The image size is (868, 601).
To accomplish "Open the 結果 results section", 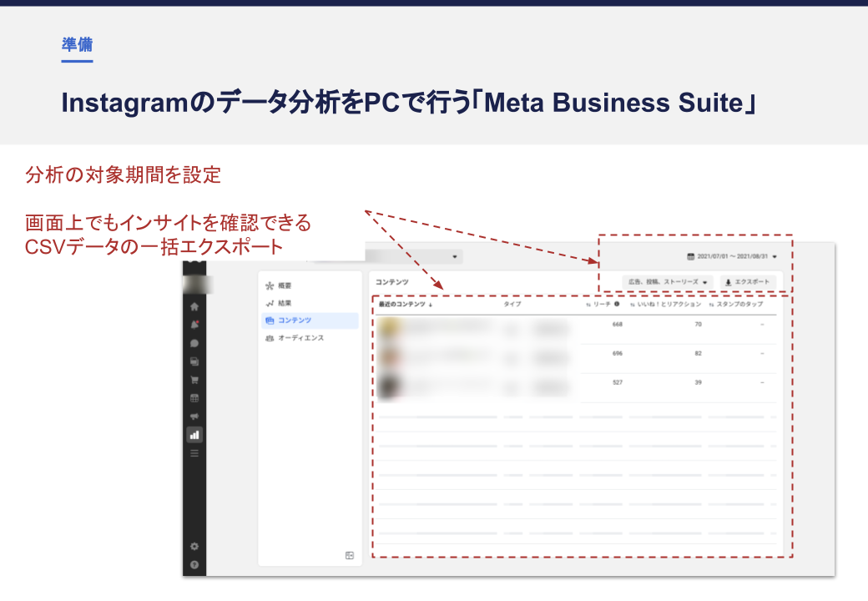I will click(310, 303).
